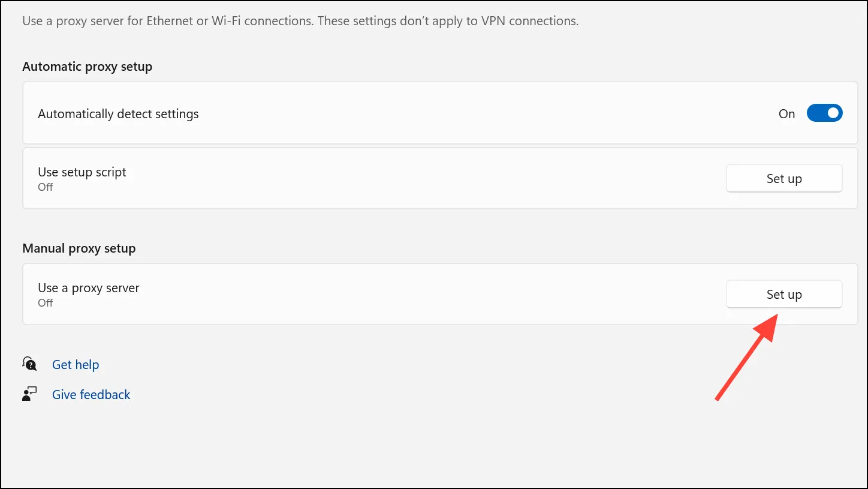Click the proxy server description text at top
Screen dimensions: 868x489
coord(300,21)
